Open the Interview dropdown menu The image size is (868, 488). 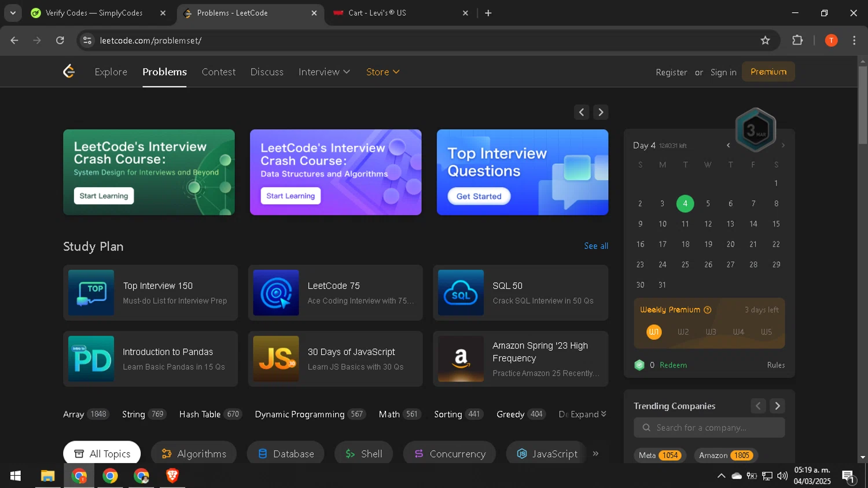[x=324, y=72]
